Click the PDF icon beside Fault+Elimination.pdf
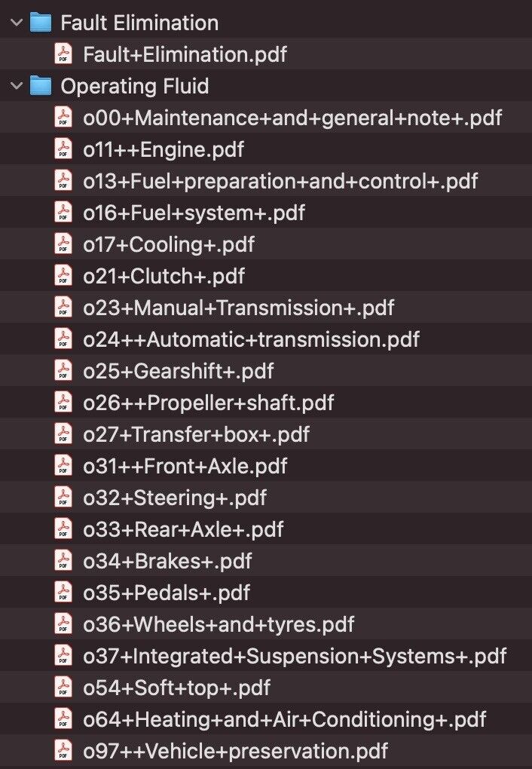 (x=63, y=54)
